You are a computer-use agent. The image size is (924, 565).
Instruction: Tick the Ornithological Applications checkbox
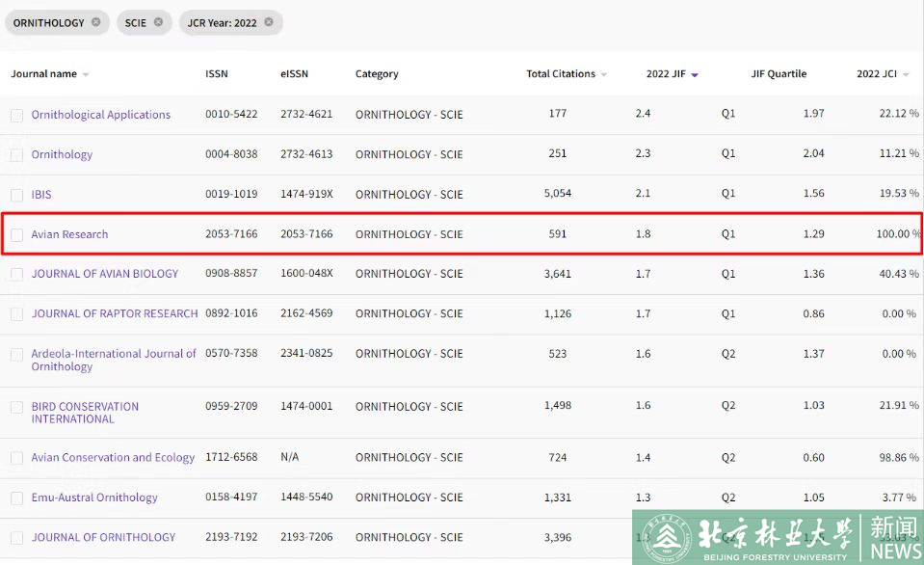pos(16,116)
